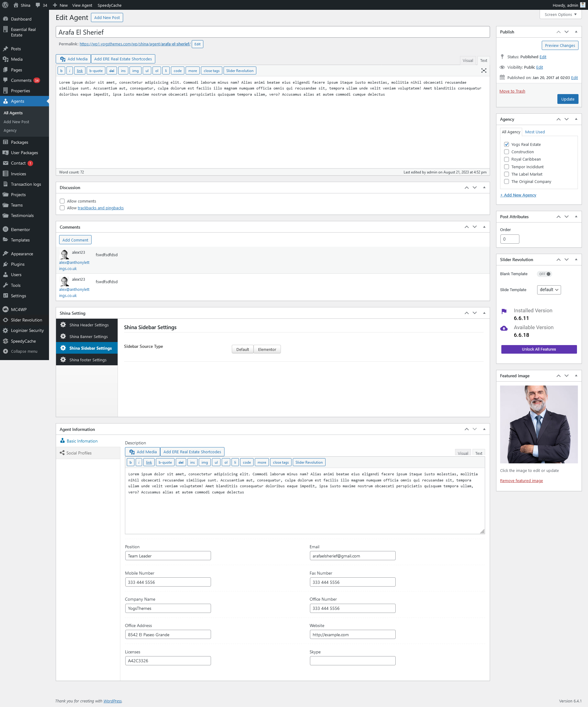
Task: Click the Move to Trash link
Action: pos(512,91)
